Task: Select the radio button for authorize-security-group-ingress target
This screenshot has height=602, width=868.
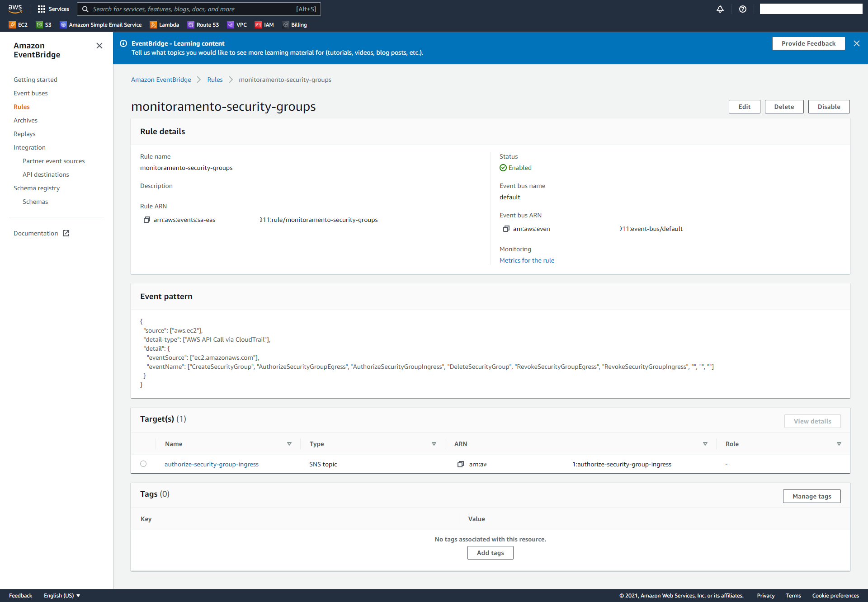Action: (144, 464)
